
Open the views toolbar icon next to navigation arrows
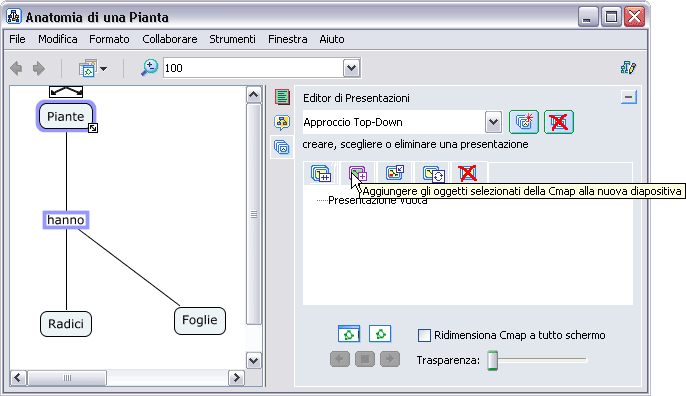[x=88, y=68]
